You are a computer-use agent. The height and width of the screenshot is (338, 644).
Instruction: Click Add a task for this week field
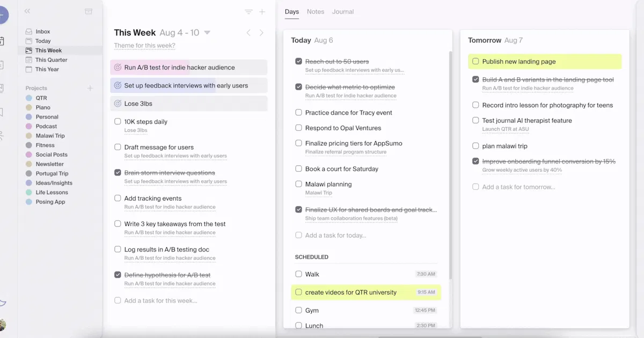pos(160,300)
